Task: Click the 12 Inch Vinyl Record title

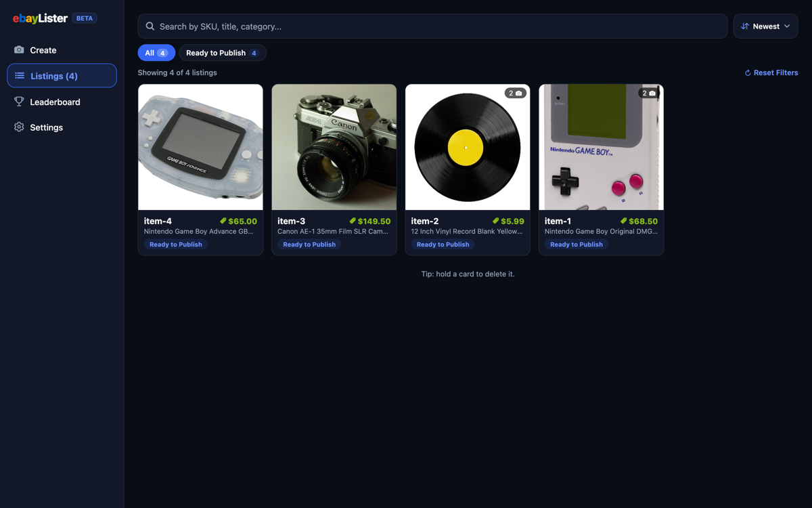Action: click(467, 231)
